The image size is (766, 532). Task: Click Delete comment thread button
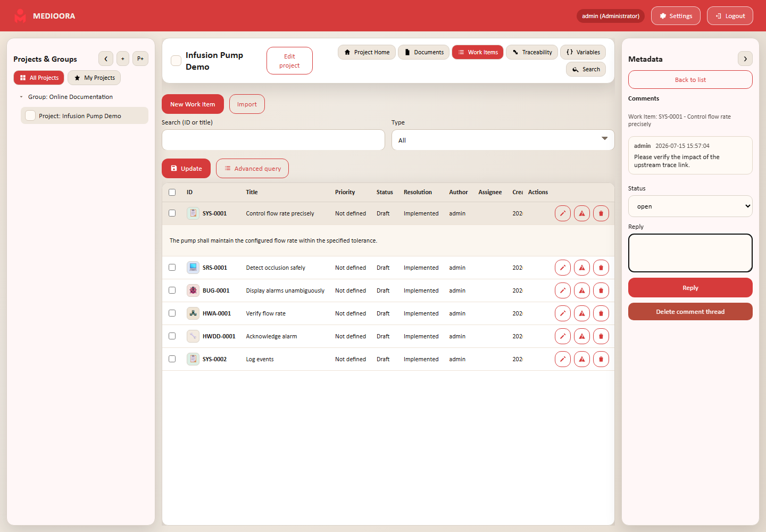pyautogui.click(x=690, y=312)
